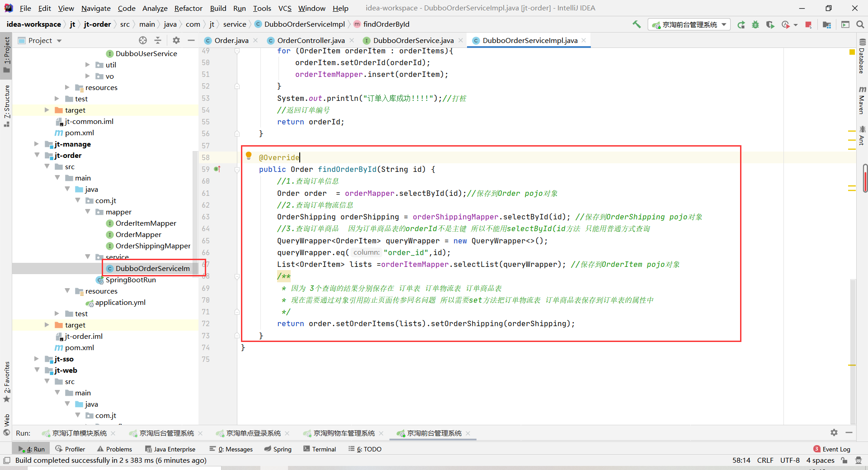Open the Terminal tool window
Viewport: 868px width, 470px height.
[x=320, y=449]
